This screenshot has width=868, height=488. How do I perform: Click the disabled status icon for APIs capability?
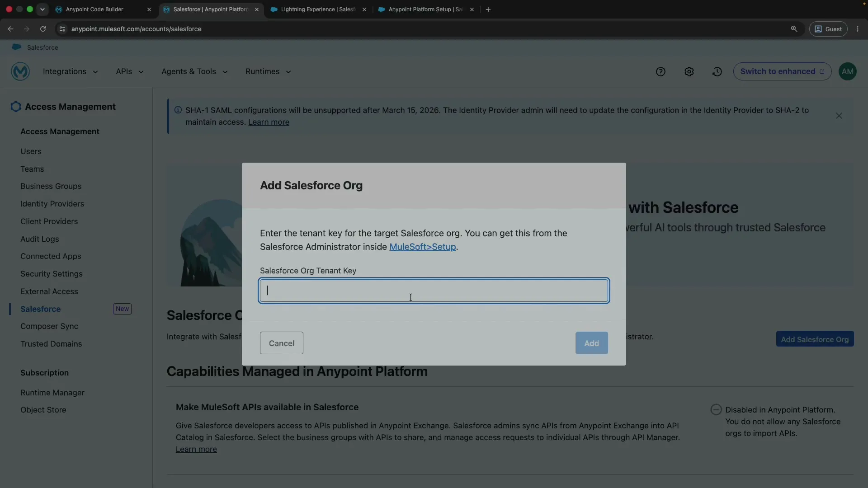[x=716, y=409]
